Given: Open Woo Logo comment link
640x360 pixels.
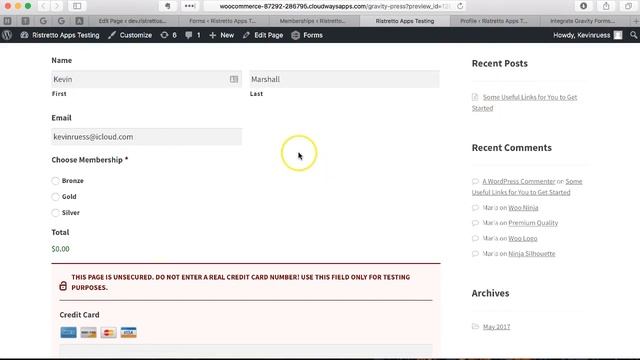Looking at the screenshot, I should 522,238.
